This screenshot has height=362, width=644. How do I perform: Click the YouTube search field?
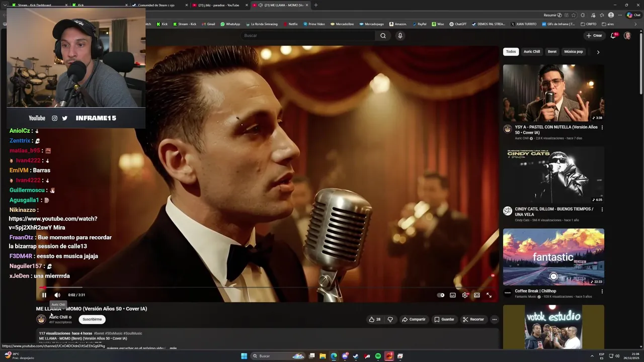click(308, 36)
